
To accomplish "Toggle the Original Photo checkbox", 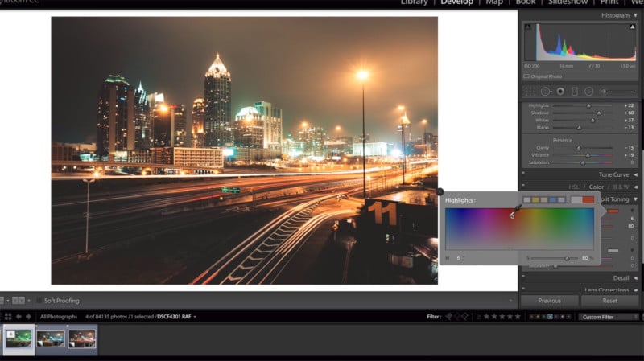I will coord(526,76).
